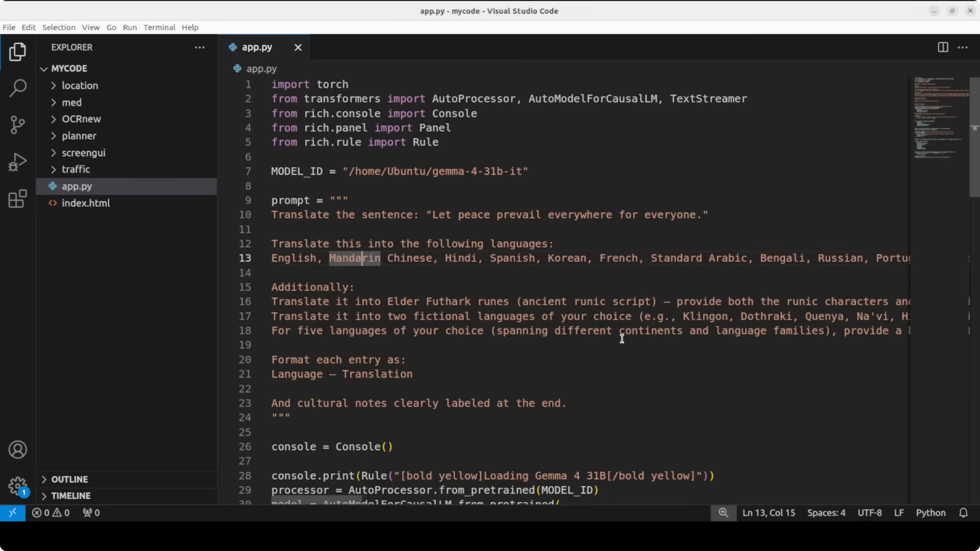Open Run and Debug view
This screenshot has height=551, width=980.
point(18,162)
